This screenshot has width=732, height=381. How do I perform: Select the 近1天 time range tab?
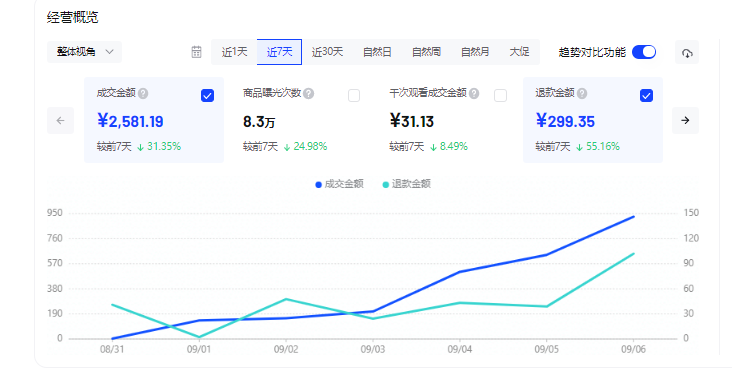234,52
